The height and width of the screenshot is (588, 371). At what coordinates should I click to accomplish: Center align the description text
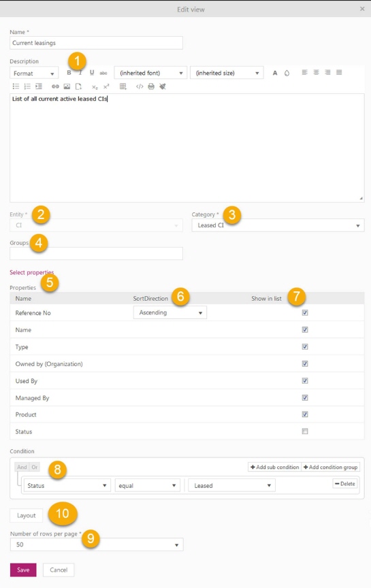pos(317,72)
